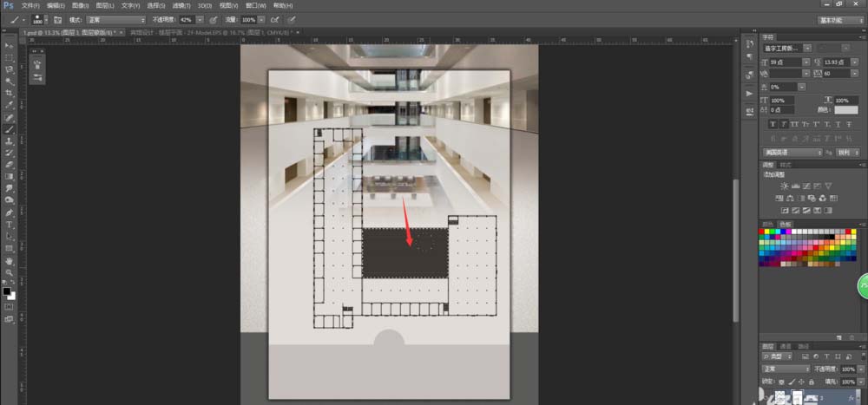Click the Curves adjustment icon

[808, 186]
